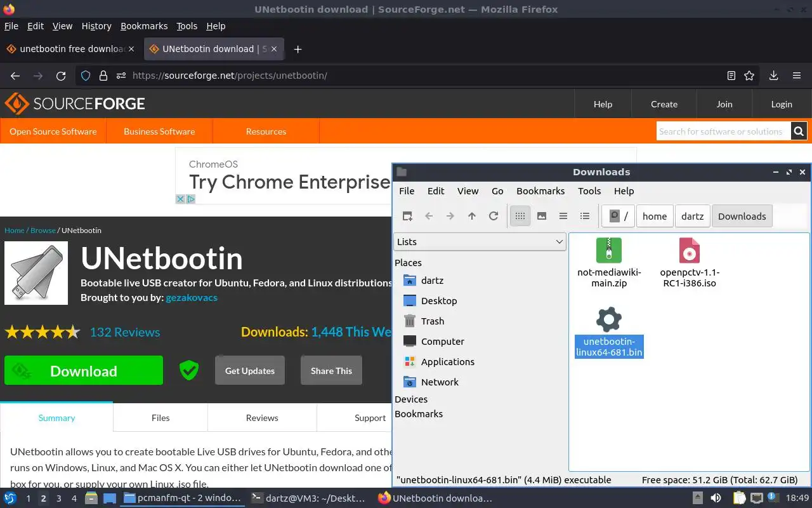Jump to dartz path segment
This screenshot has width=812, height=508.
[692, 216]
